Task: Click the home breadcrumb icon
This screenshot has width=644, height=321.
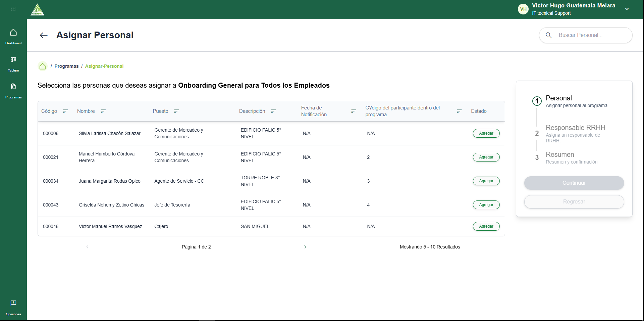Action: pyautogui.click(x=43, y=66)
